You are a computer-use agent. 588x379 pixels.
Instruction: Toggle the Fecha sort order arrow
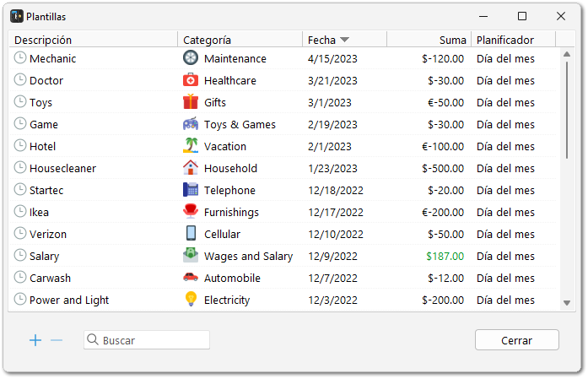click(x=345, y=40)
